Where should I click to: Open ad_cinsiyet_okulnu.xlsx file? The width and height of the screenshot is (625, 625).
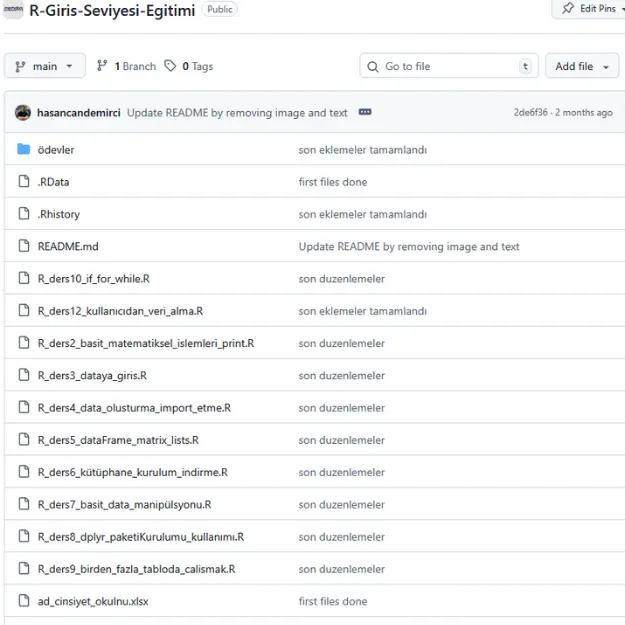(93, 601)
